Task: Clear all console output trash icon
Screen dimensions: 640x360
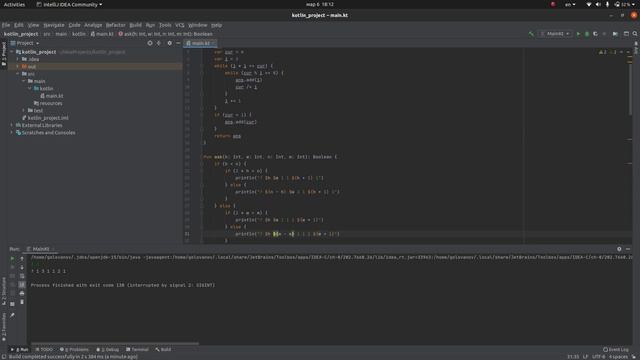Action: point(22,302)
